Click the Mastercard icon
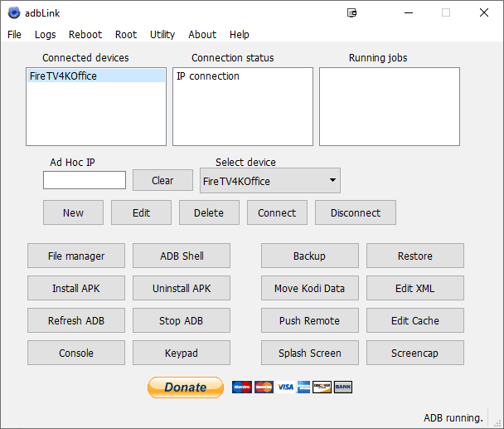 click(264, 387)
